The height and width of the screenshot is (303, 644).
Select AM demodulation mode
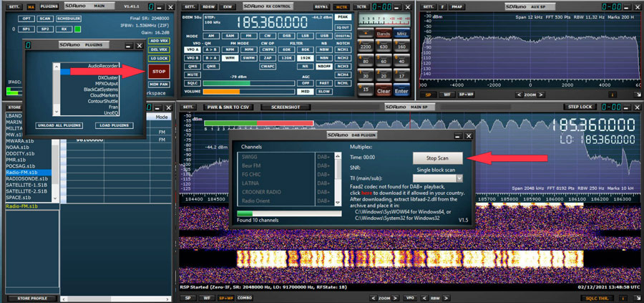point(211,37)
